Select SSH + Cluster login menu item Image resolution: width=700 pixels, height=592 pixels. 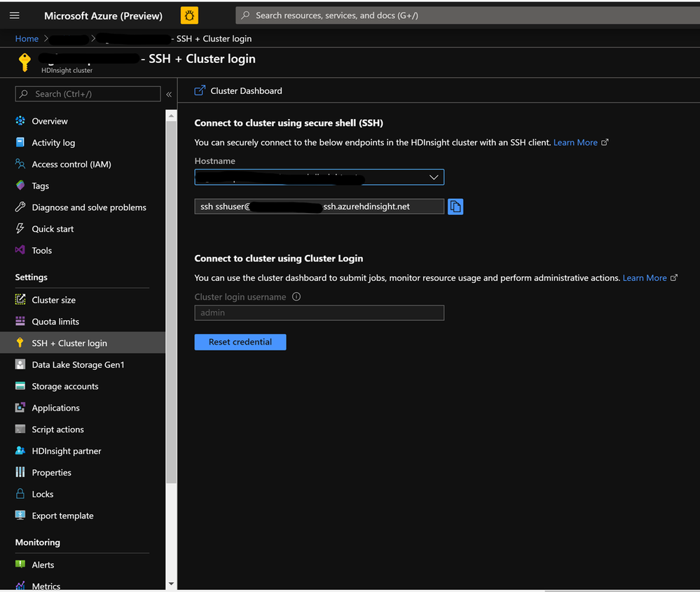coord(83,343)
